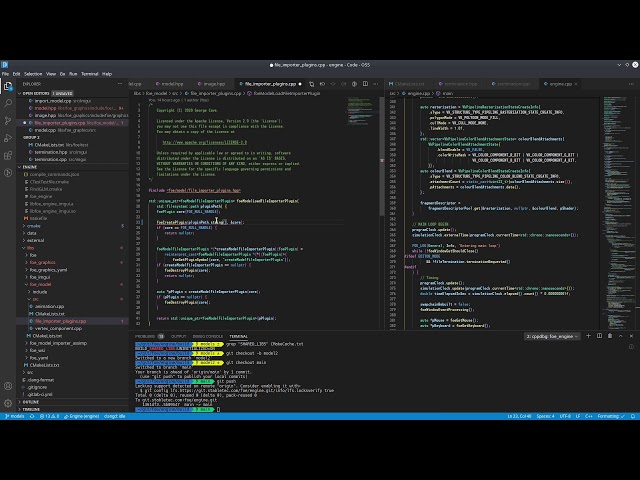Viewport: 640px width, 480px height.
Task: Open the Help menu
Action: tap(107, 74)
